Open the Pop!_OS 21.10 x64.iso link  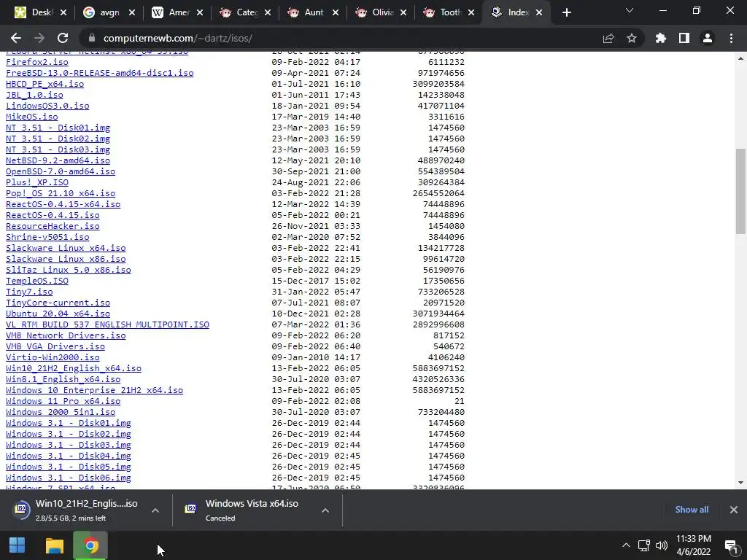pos(61,193)
